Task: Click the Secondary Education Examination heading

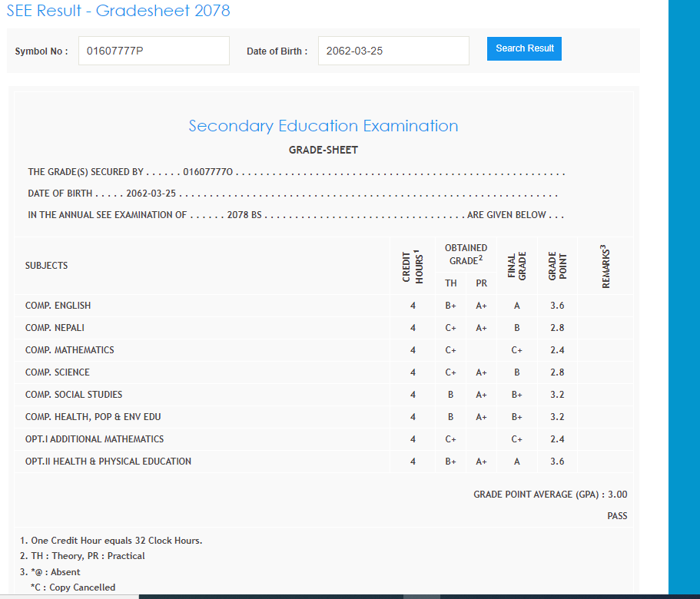Action: [x=323, y=126]
